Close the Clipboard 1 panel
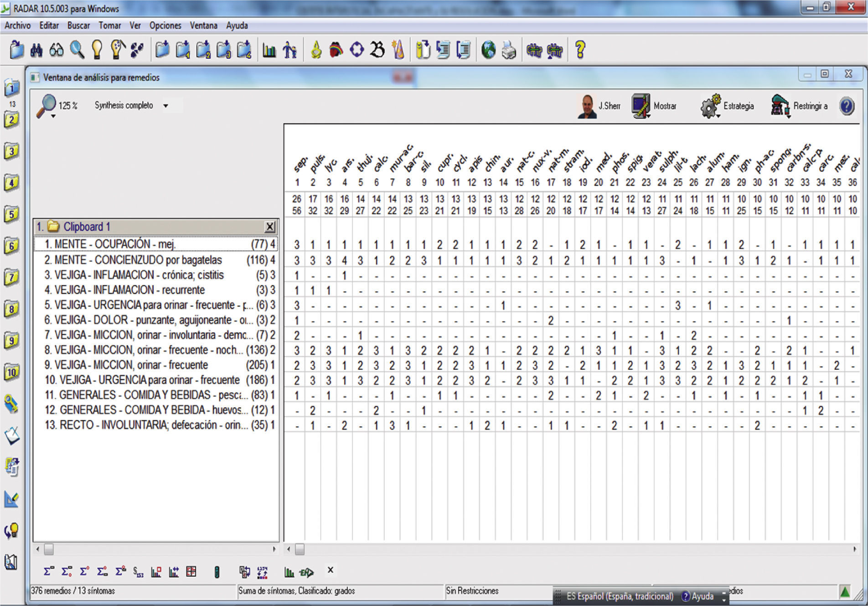 tap(270, 227)
